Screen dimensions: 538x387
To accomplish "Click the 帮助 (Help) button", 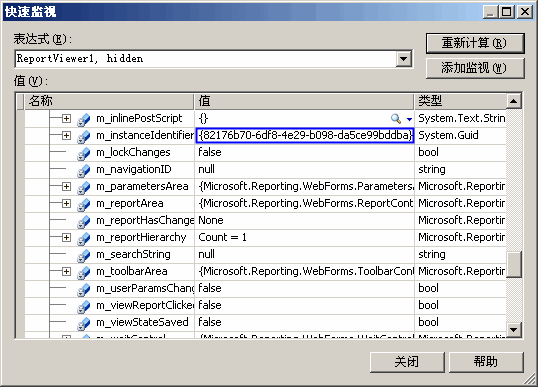I will 486,362.
